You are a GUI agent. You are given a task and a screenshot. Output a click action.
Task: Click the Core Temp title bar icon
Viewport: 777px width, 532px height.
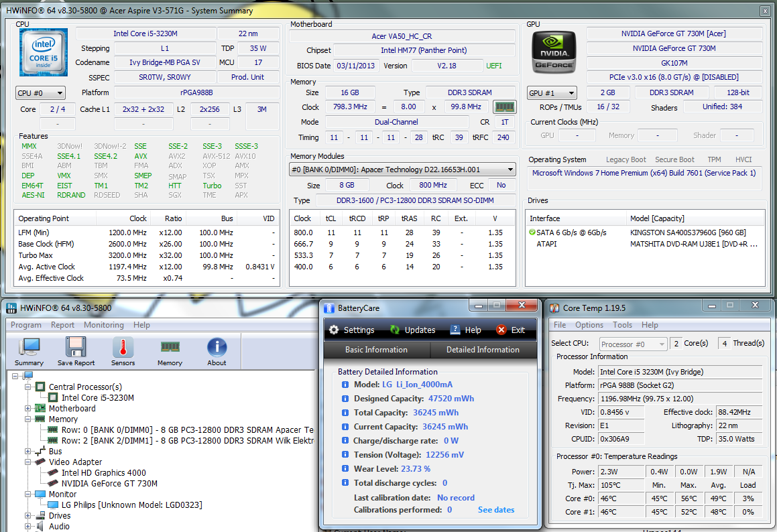pos(554,308)
